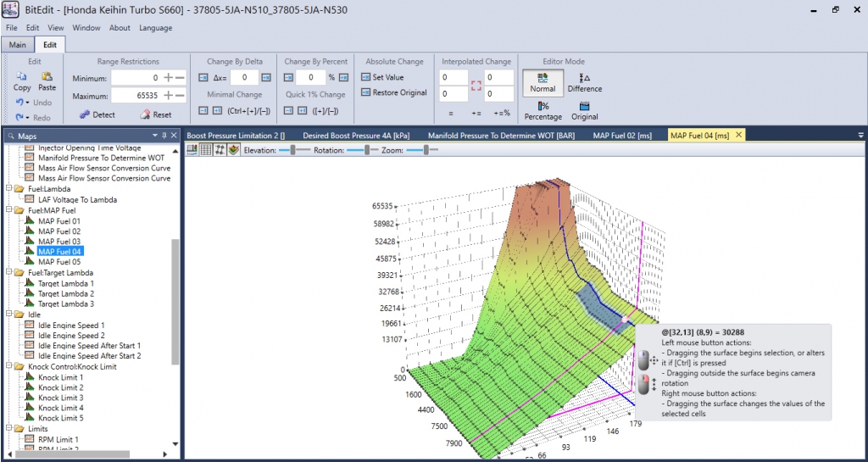868x462 pixels.
Task: Open the Language menu
Action: (156, 28)
